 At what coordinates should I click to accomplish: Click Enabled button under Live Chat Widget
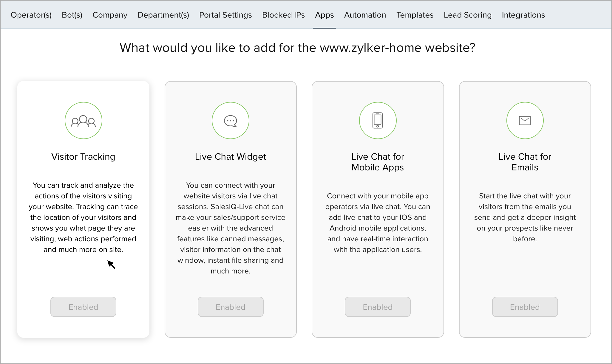(231, 307)
